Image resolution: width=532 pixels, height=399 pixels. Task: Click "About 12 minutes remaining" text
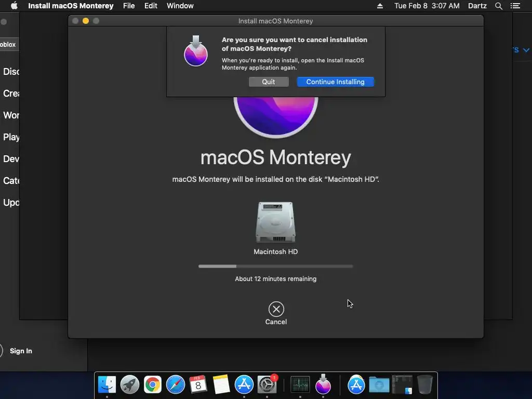[x=275, y=278]
